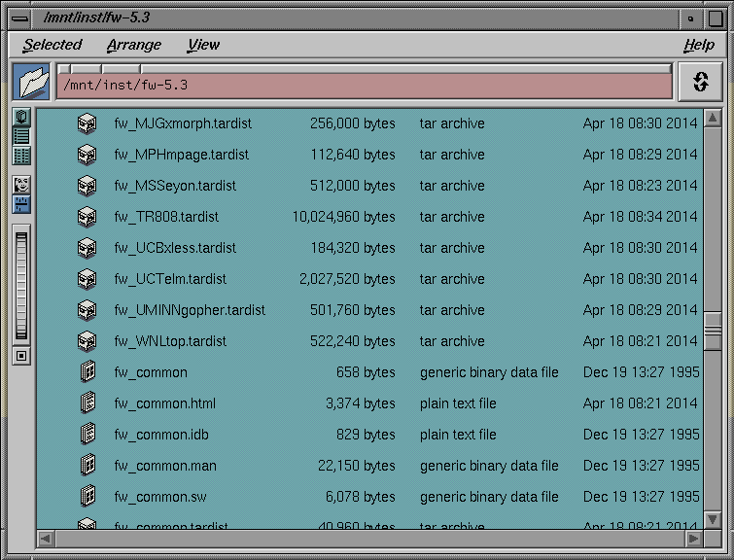Click file name fw_MSSeyon.tardist
This screenshot has height=560, width=734.
[175, 186]
